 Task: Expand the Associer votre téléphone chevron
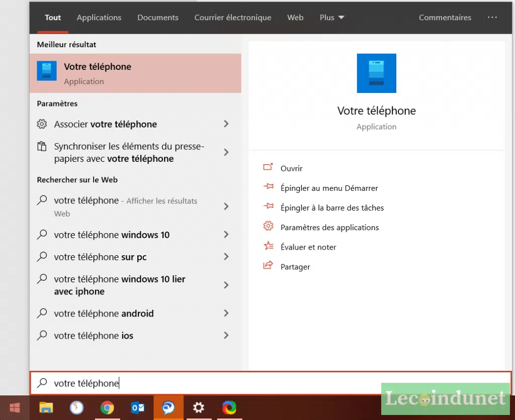[x=226, y=124]
